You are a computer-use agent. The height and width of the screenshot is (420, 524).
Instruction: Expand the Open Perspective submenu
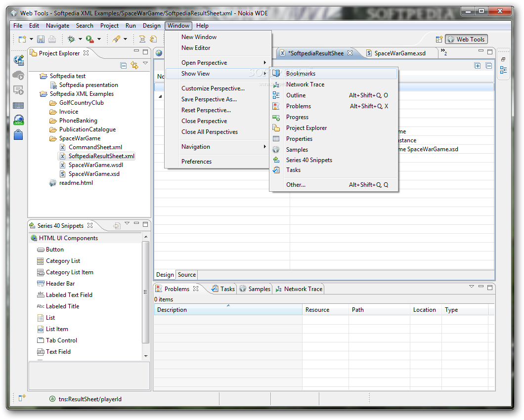tap(264, 62)
